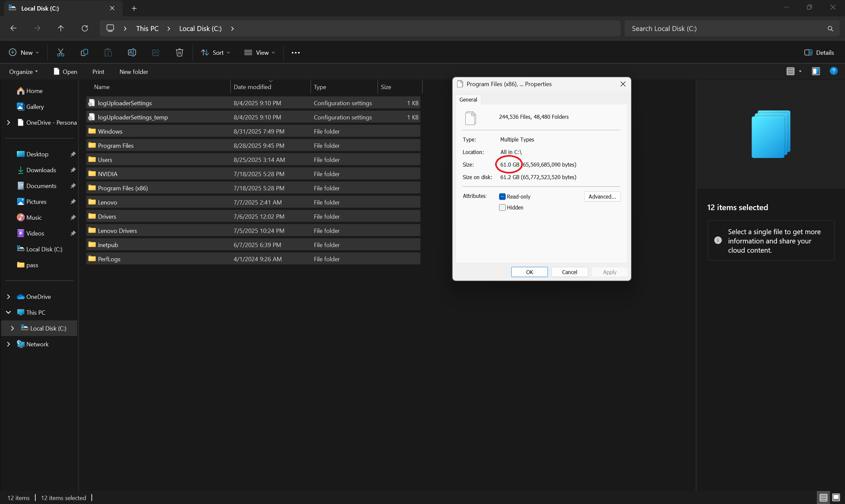Click the Advanced... button
This screenshot has height=504, width=845.
pyautogui.click(x=602, y=197)
